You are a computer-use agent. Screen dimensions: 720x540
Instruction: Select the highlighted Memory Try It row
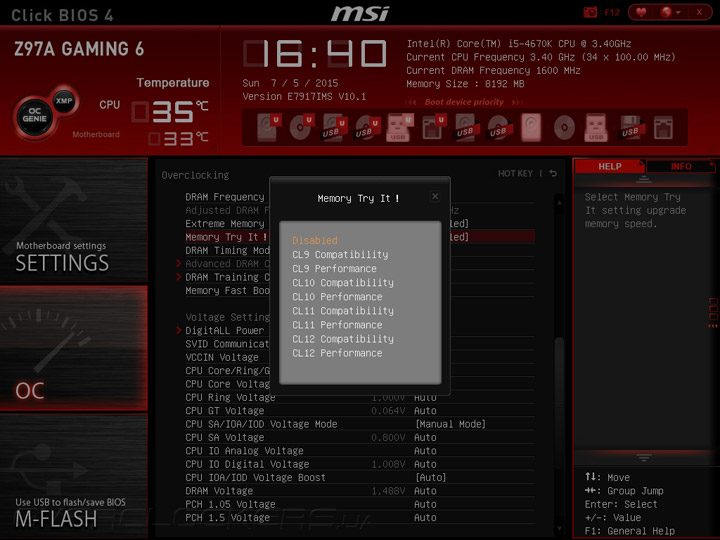(360, 237)
